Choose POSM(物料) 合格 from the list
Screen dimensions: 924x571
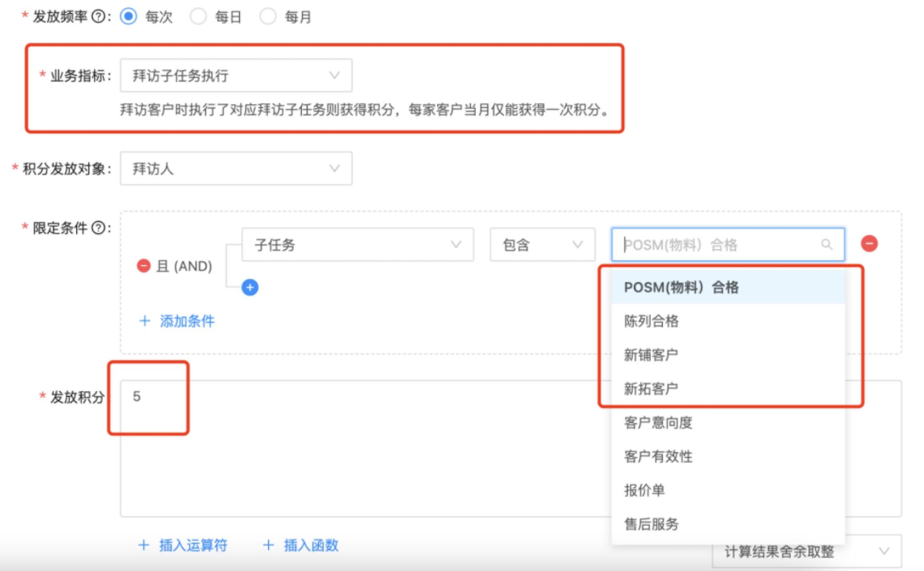tap(728, 287)
